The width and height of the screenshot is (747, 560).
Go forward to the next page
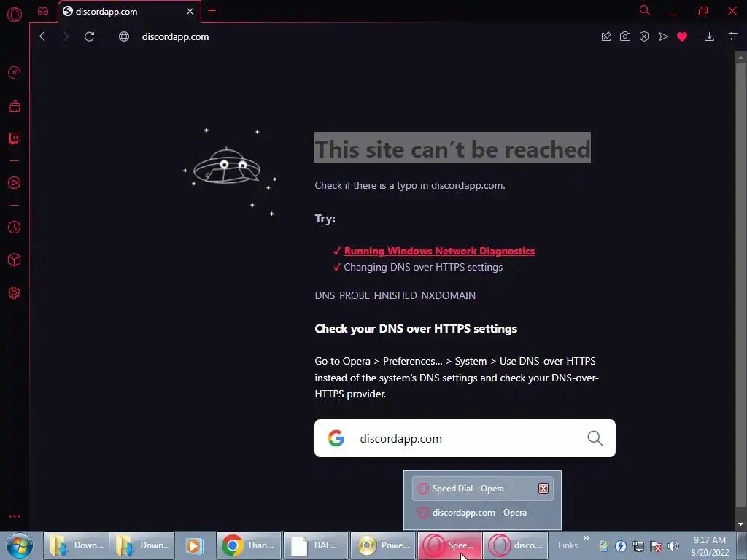click(66, 36)
